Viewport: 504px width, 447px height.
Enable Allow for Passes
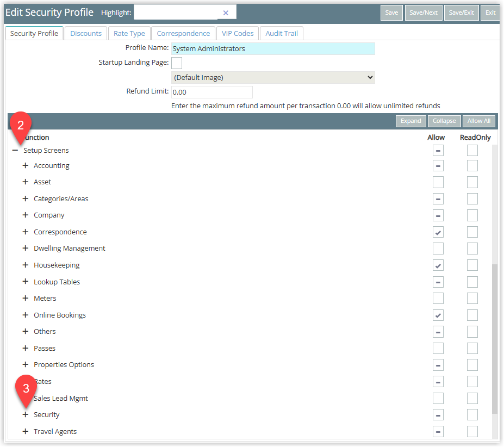coord(438,348)
